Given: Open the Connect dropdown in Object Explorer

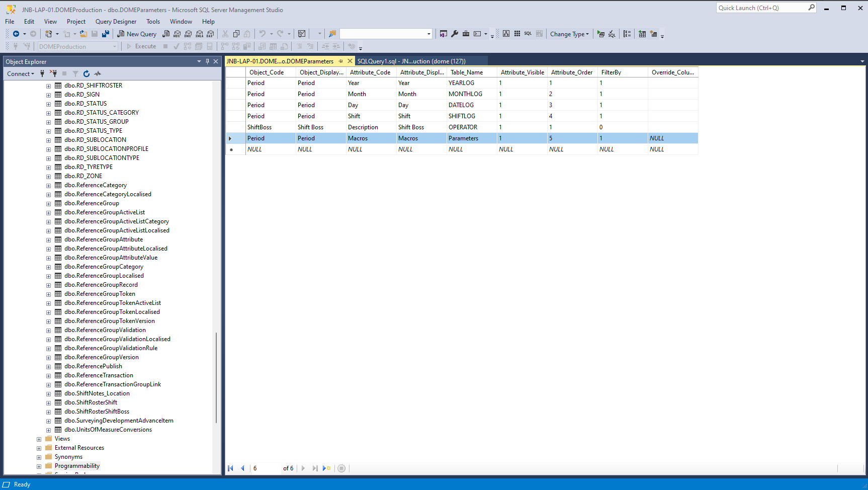Looking at the screenshot, I should point(21,74).
